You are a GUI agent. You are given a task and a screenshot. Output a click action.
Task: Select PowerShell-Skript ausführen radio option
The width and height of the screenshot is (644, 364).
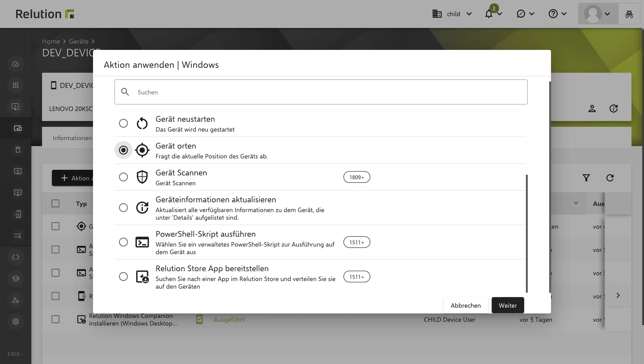[123, 242]
